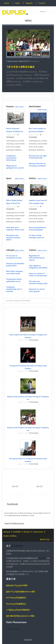Open the Finance horse carriage thumbnail
This screenshot has width=56, height=644.
point(15,118)
